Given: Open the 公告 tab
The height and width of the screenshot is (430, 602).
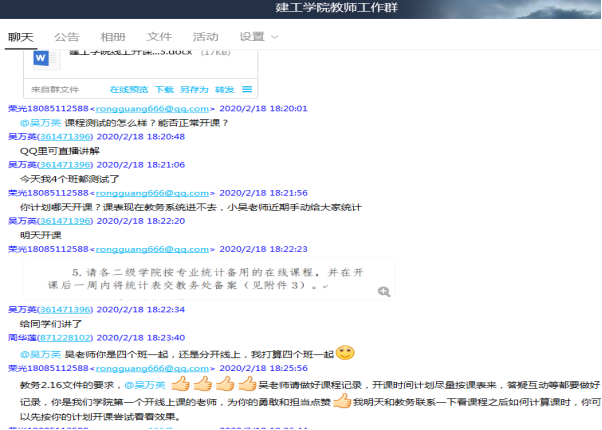Looking at the screenshot, I should coord(67,37).
